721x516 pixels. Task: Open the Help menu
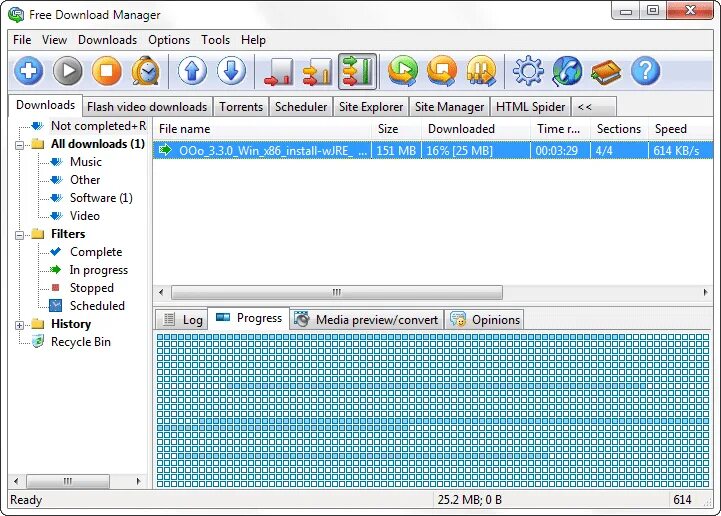[253, 40]
